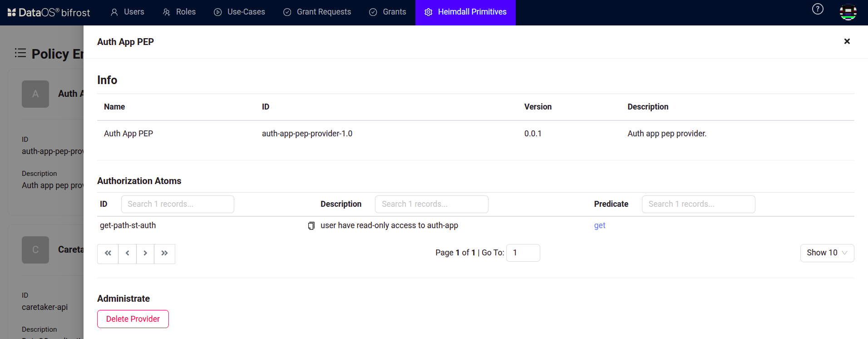Go to next page of atoms
The image size is (868, 339).
pos(145,254)
